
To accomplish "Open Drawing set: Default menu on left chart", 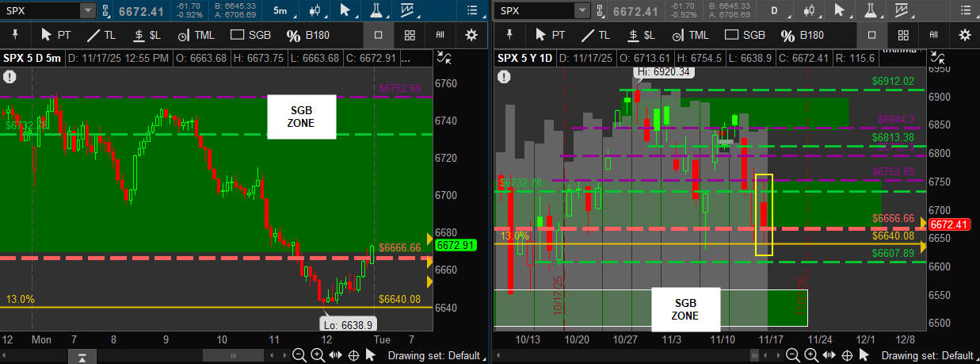I will 435,355.
